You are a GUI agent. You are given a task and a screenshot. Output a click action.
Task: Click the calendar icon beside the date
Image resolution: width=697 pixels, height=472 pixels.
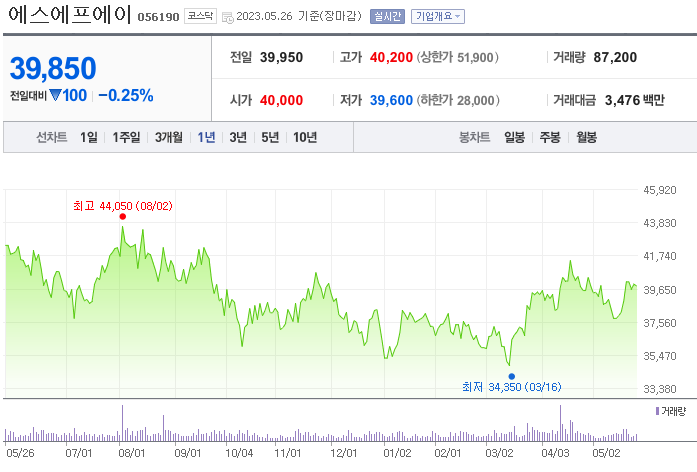coord(228,18)
